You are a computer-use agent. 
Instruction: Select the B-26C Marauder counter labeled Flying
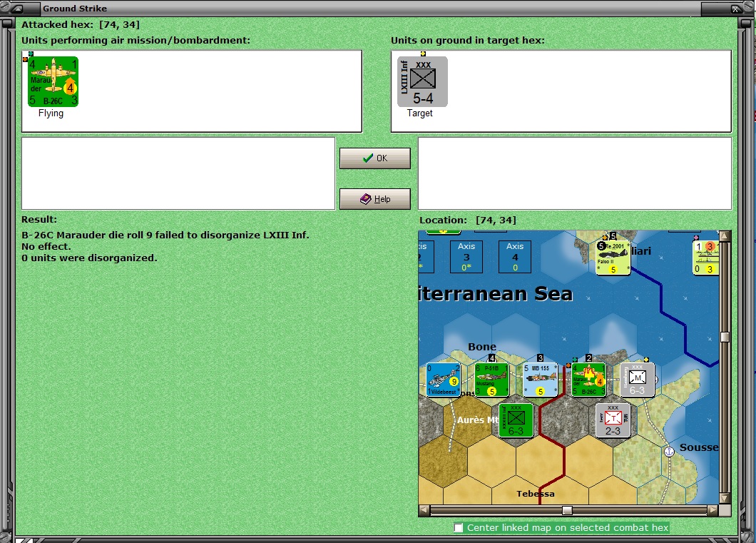click(53, 81)
